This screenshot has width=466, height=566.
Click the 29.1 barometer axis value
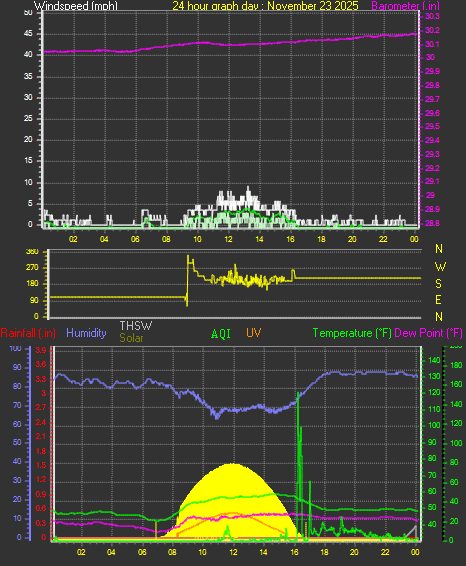pos(432,181)
